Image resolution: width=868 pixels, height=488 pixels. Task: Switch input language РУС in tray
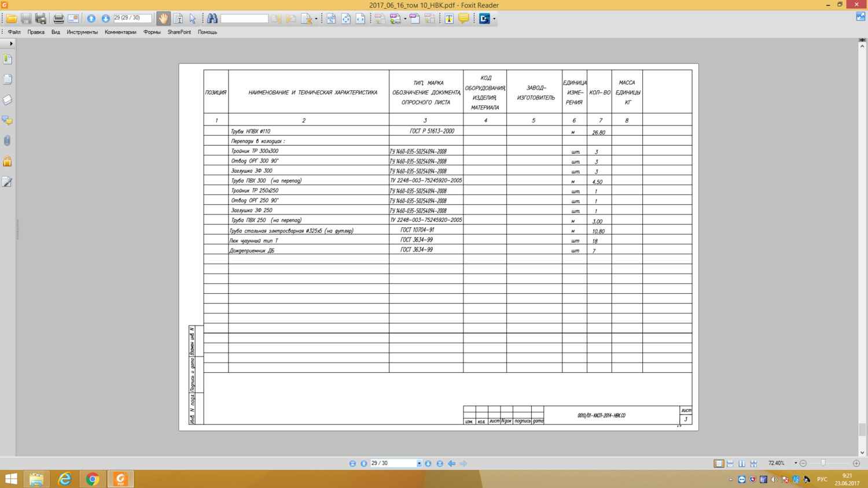(x=822, y=479)
